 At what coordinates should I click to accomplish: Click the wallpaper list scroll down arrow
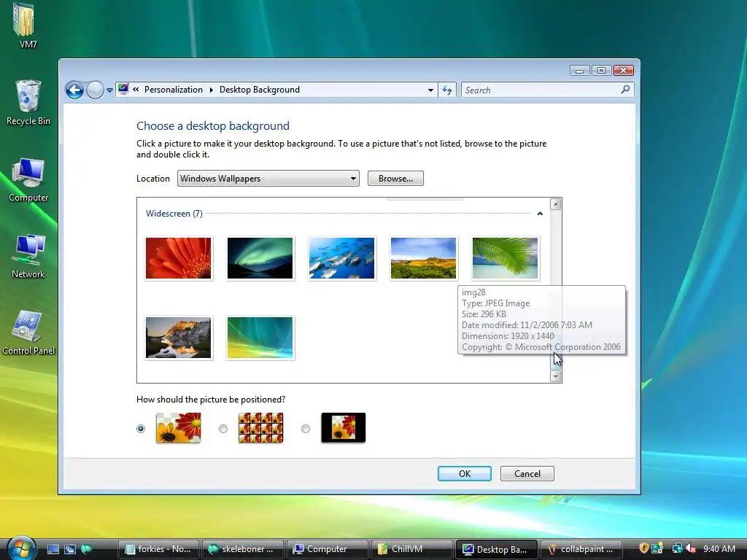click(555, 376)
